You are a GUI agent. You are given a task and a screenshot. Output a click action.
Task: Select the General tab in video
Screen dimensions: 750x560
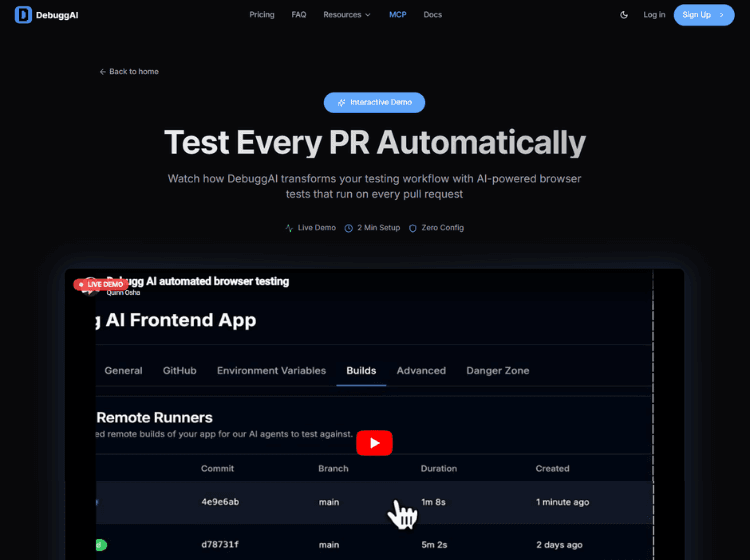point(123,371)
